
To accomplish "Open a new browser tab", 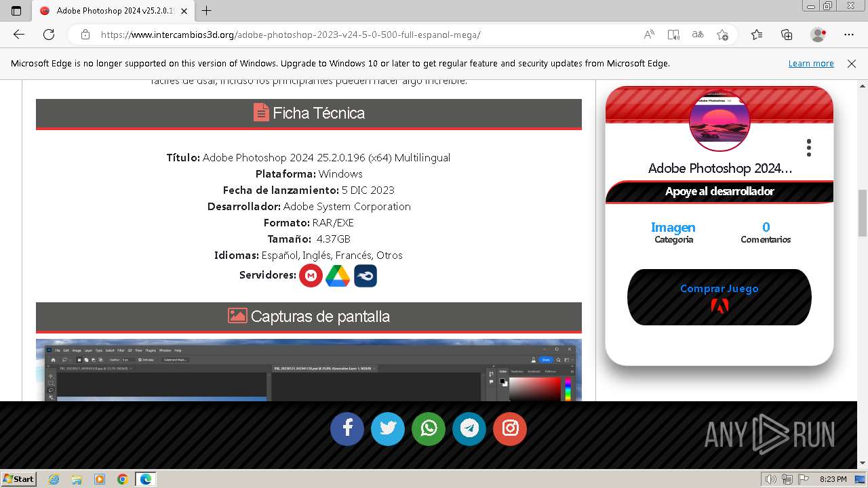I will pos(207,10).
